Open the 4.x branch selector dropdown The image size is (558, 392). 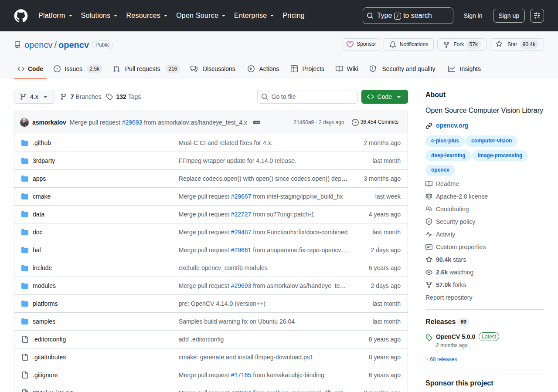point(34,97)
